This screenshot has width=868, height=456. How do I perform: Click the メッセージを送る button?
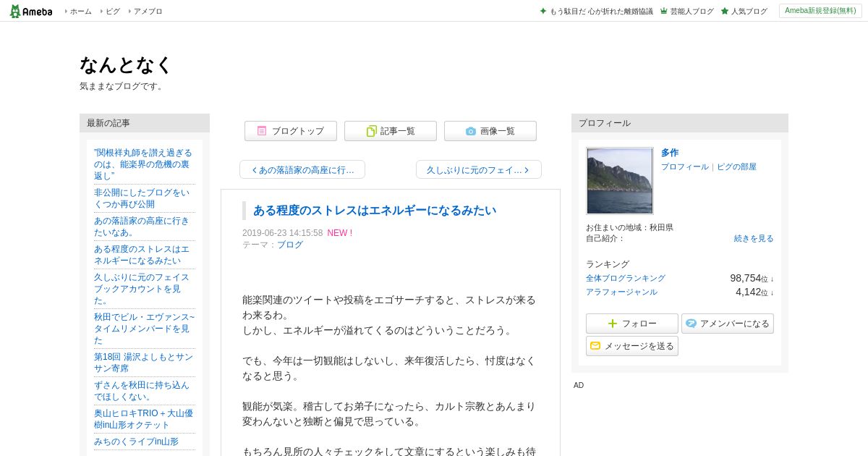point(632,346)
